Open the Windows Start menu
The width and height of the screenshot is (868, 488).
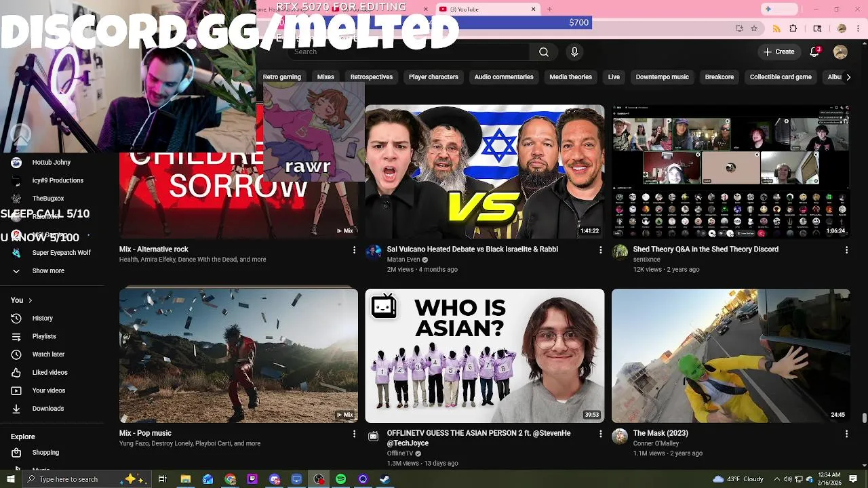pyautogui.click(x=10, y=479)
